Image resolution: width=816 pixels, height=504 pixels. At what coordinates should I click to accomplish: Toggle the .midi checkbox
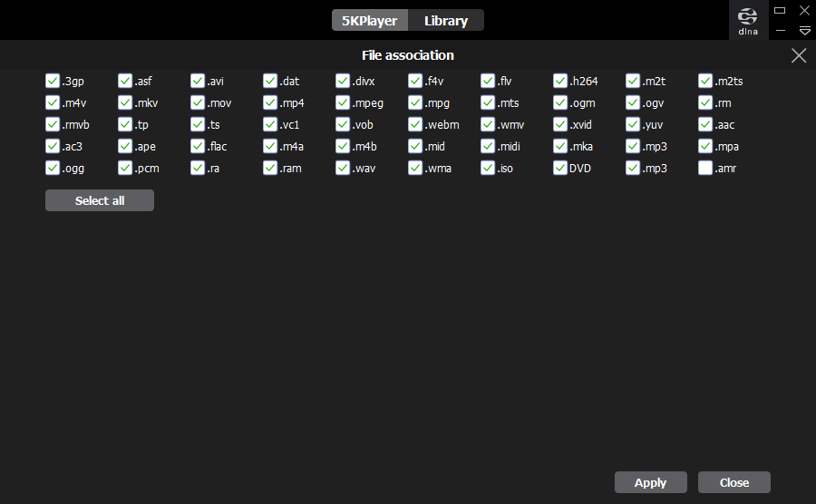coord(488,146)
